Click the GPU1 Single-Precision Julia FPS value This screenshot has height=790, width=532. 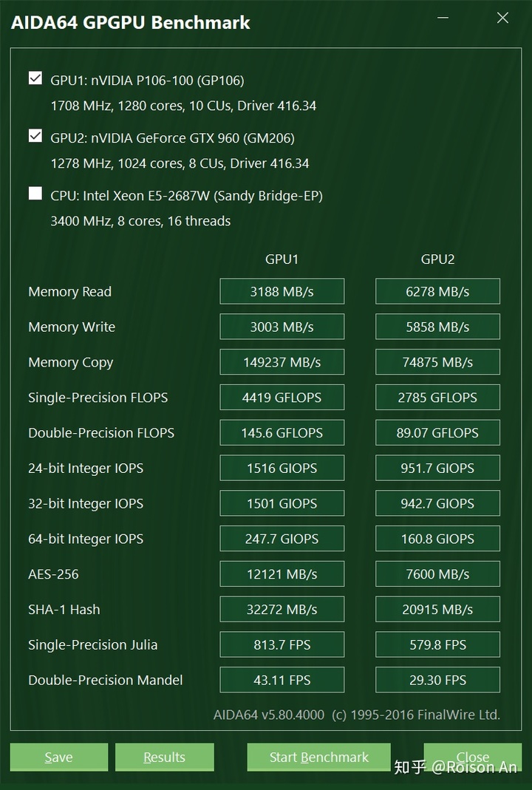[x=282, y=644]
